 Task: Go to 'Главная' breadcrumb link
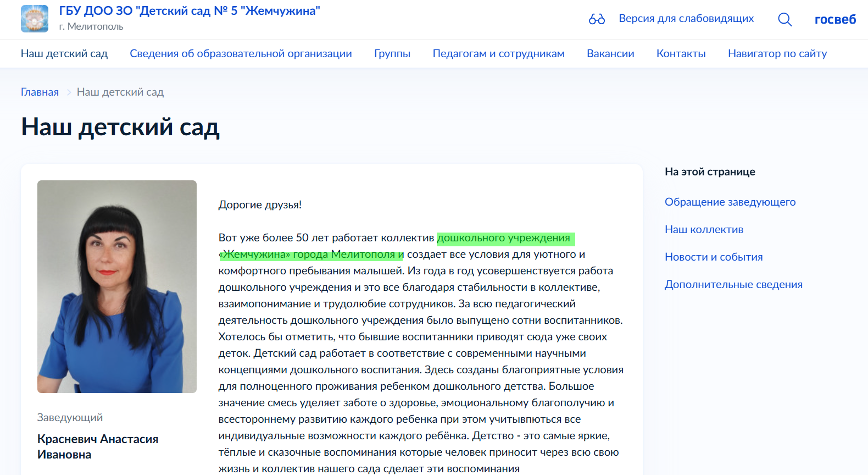click(40, 92)
